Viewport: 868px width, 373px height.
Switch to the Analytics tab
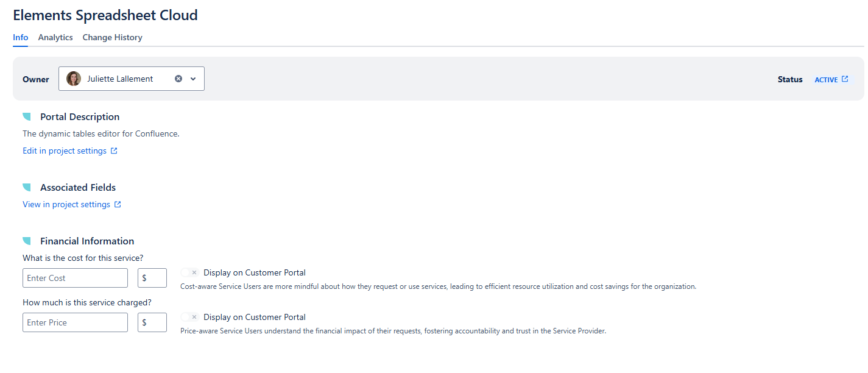coord(55,38)
